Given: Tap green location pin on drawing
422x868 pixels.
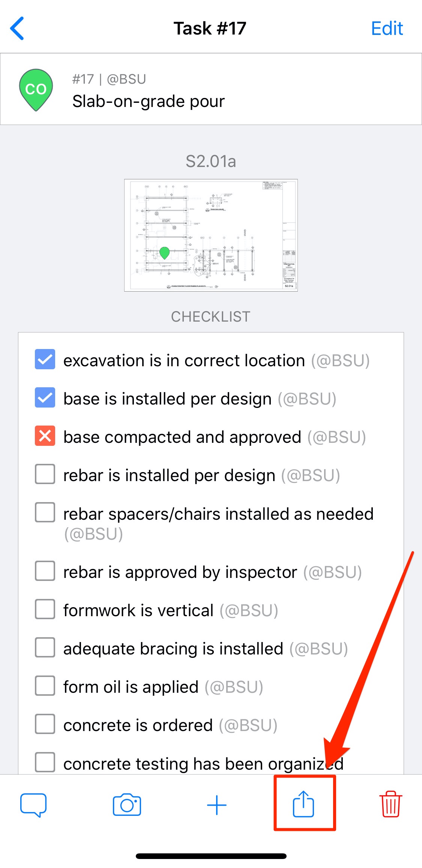Looking at the screenshot, I should [x=164, y=253].
